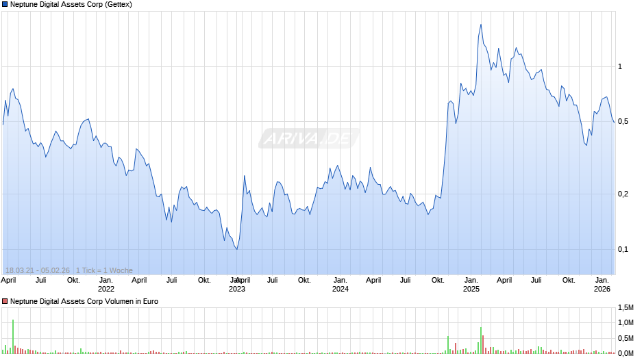Click the volume axis label '1,0M'
644x360 pixels.
pos(626,322)
